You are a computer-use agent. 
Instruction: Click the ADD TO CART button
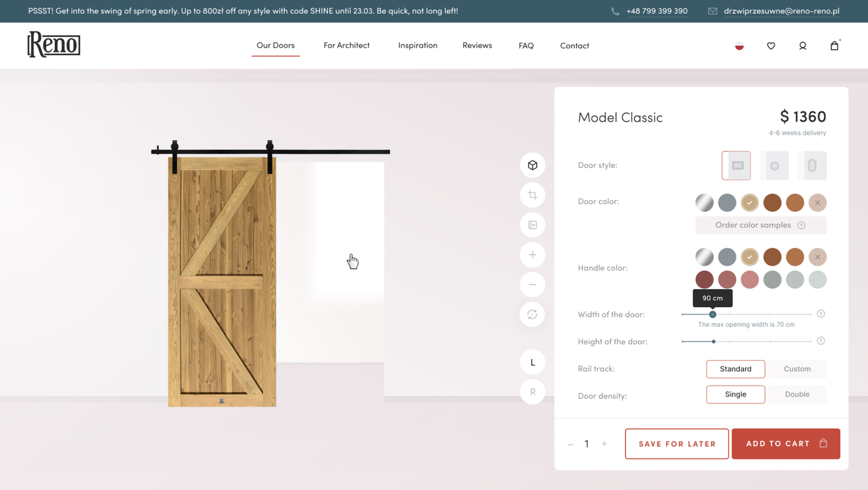(786, 444)
